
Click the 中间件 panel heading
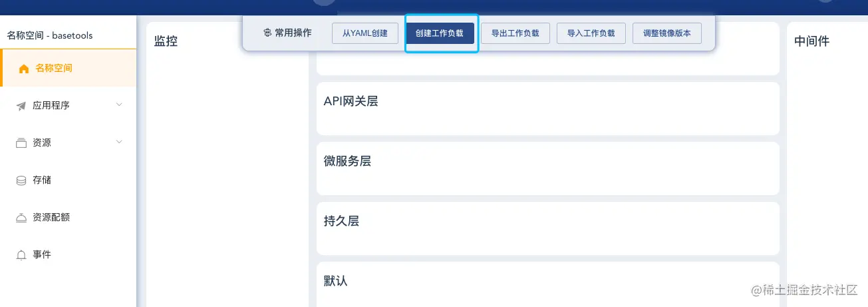(811, 41)
